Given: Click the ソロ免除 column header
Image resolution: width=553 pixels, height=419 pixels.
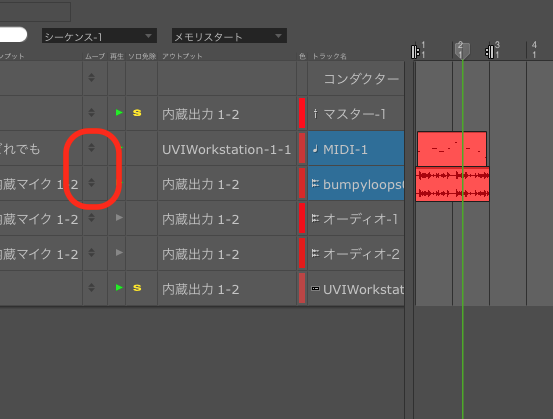Looking at the screenshot, I should [x=142, y=56].
